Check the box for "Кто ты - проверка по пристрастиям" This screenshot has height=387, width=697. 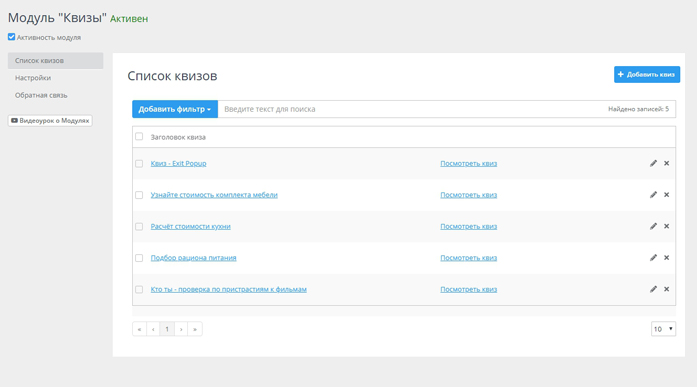click(139, 290)
